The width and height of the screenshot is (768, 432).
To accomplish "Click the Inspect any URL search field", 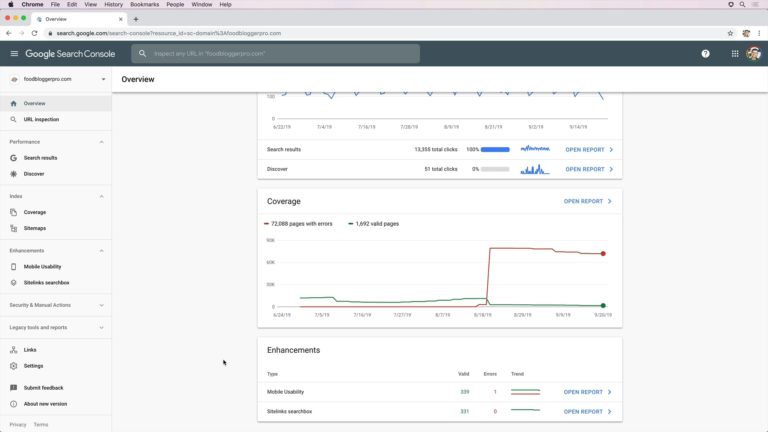I will pos(275,53).
